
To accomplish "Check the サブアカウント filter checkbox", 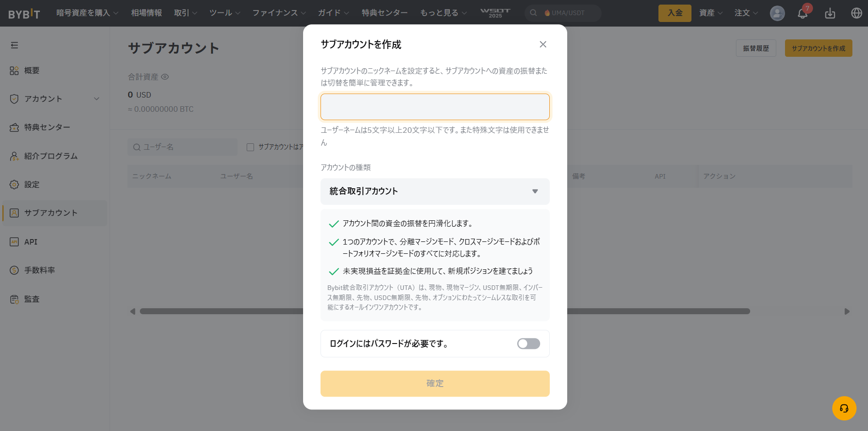I will [250, 147].
